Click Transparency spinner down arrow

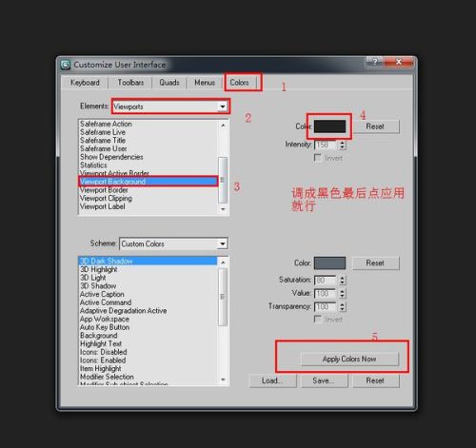point(342,309)
